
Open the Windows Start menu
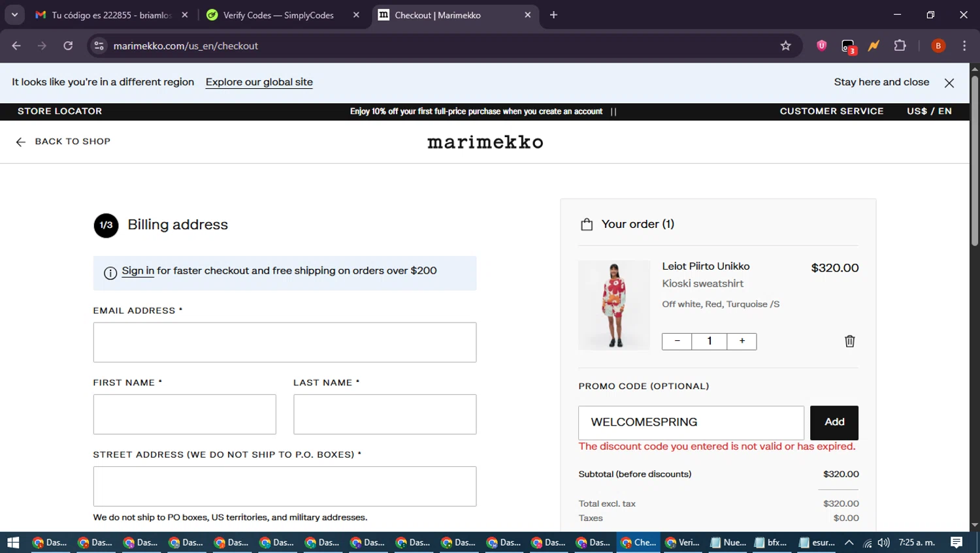tap(13, 543)
